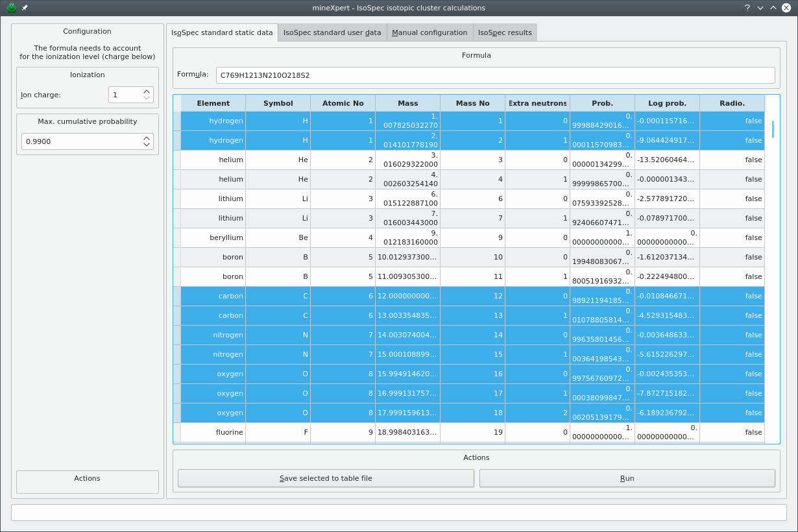Click the Element column header
The width and height of the screenshot is (798, 532).
[x=213, y=103]
